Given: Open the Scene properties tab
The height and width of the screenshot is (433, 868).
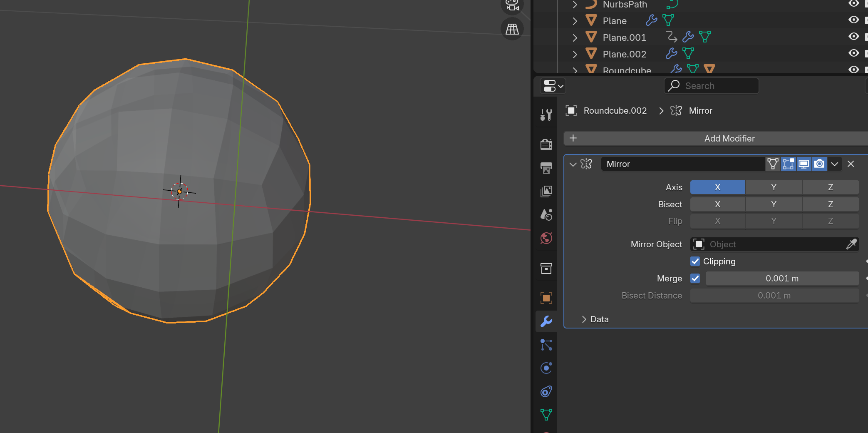Looking at the screenshot, I should 546,214.
